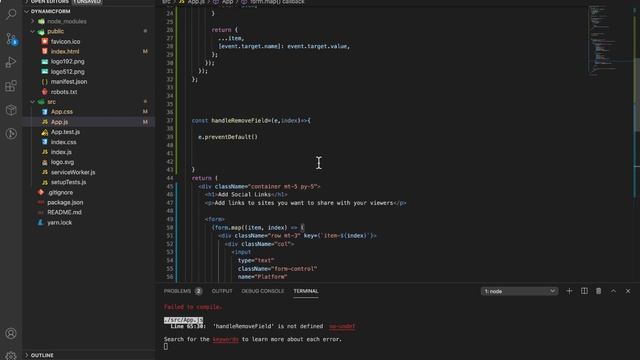Click the code minimap preview

(603, 41)
